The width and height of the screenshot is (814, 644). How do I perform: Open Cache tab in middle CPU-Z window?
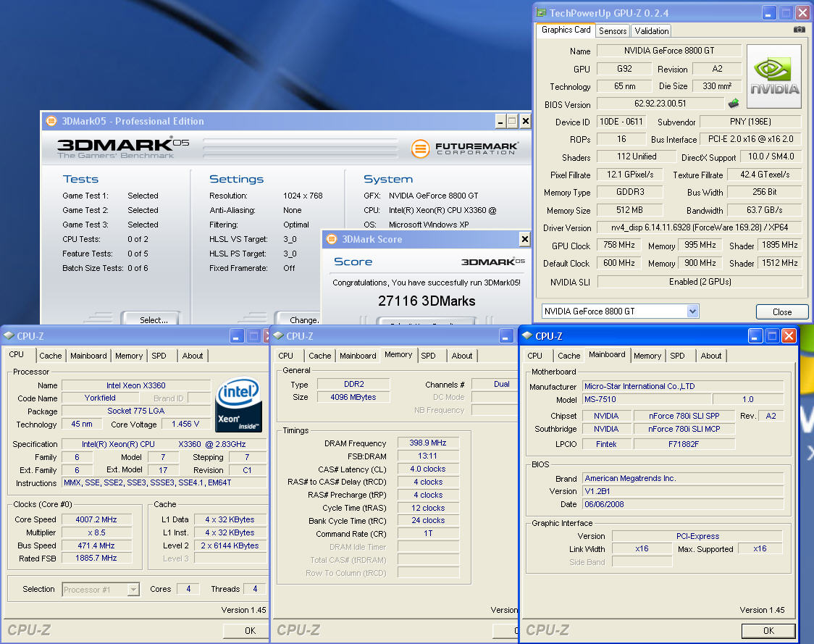pos(320,356)
